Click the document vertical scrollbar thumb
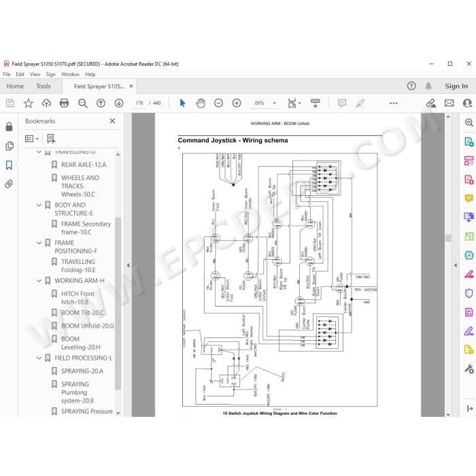Viewport: 476px width, 476px height. click(448, 238)
